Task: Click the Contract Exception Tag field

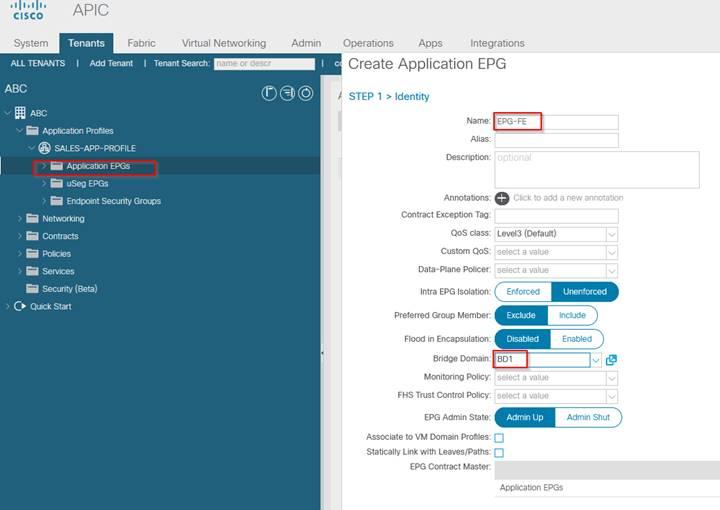Action: 557,216
